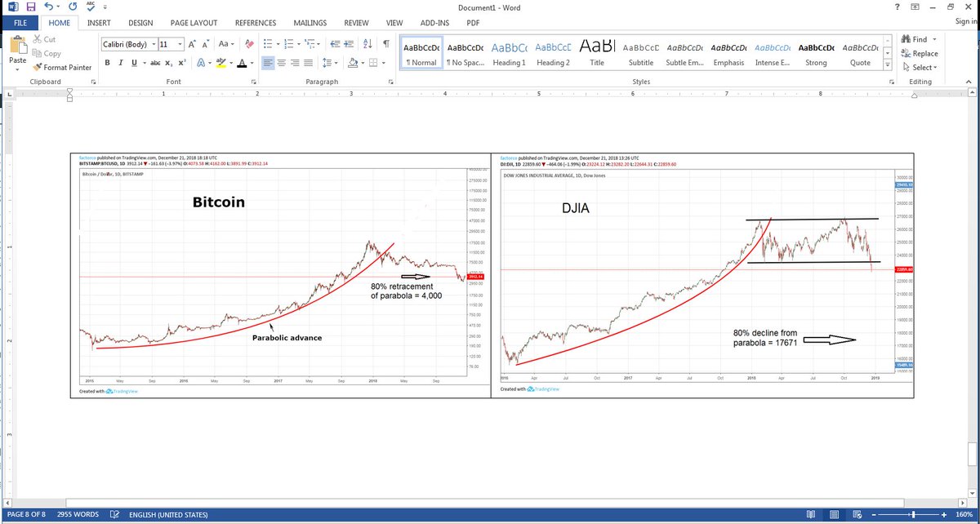The height and width of the screenshot is (524, 980).
Task: Grow font size with the larger A icon
Action: (192, 44)
